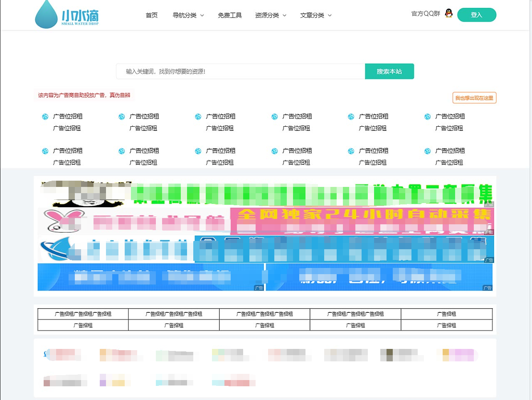Click a blue globe 广告位招租 icon

[x=45, y=116]
